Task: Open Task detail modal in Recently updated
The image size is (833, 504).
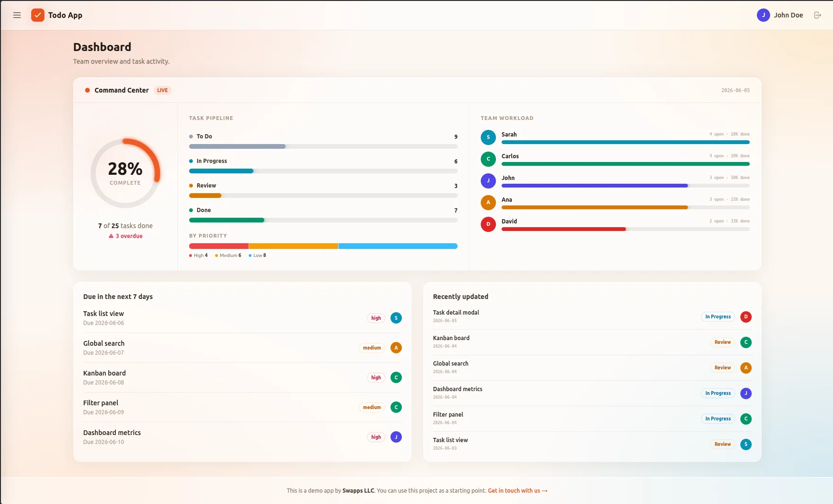Action: [x=456, y=313]
